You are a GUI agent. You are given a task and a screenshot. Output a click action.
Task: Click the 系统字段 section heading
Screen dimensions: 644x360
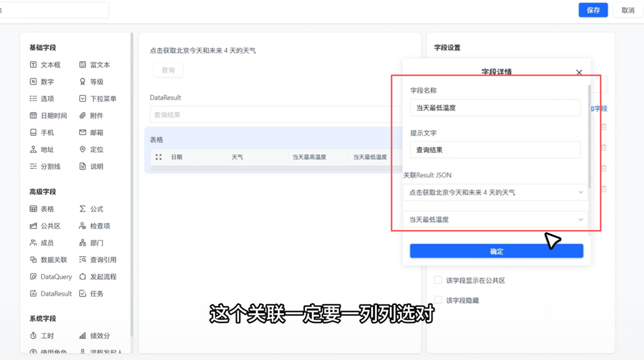[43, 318]
